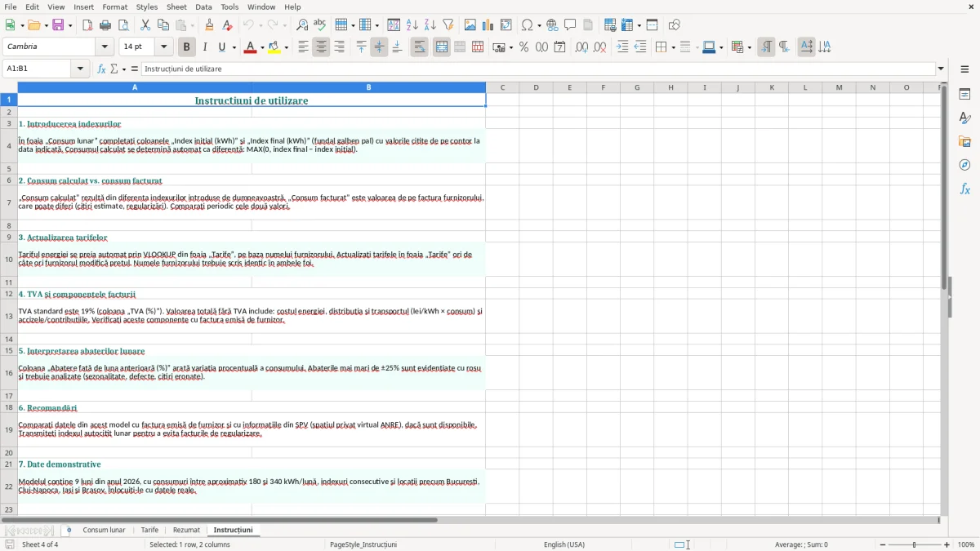Click the formula input line
This screenshot has height=551, width=980.
pyautogui.click(x=539, y=69)
